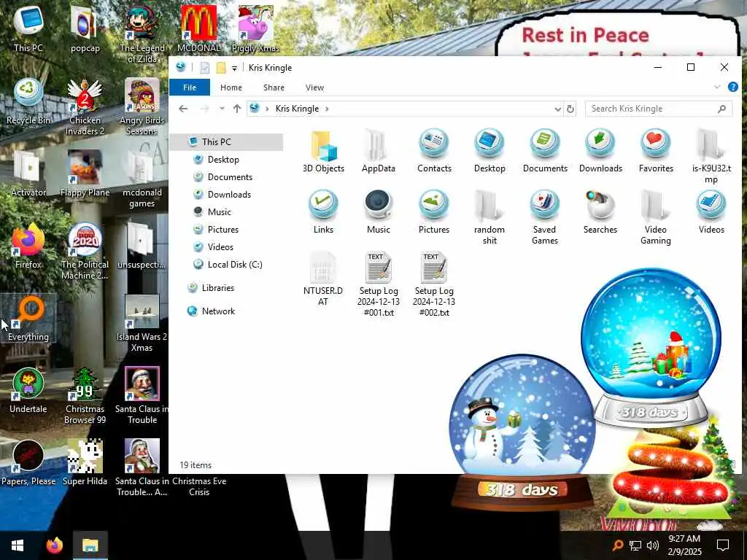Open the Video Gaming folder
747x560 pixels.
coord(656,218)
